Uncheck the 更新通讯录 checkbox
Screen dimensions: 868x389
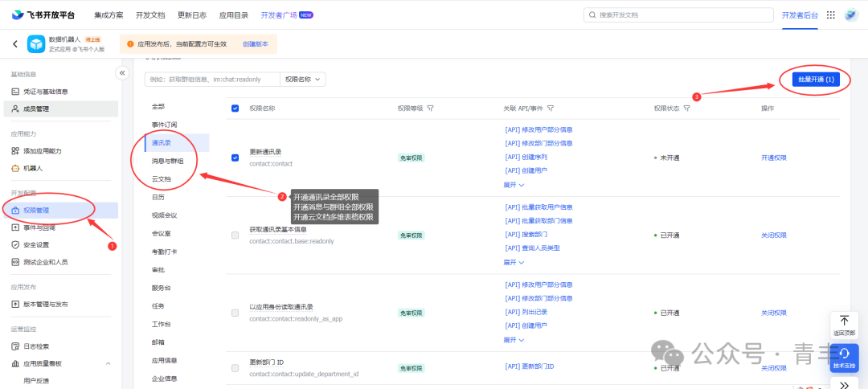point(235,158)
